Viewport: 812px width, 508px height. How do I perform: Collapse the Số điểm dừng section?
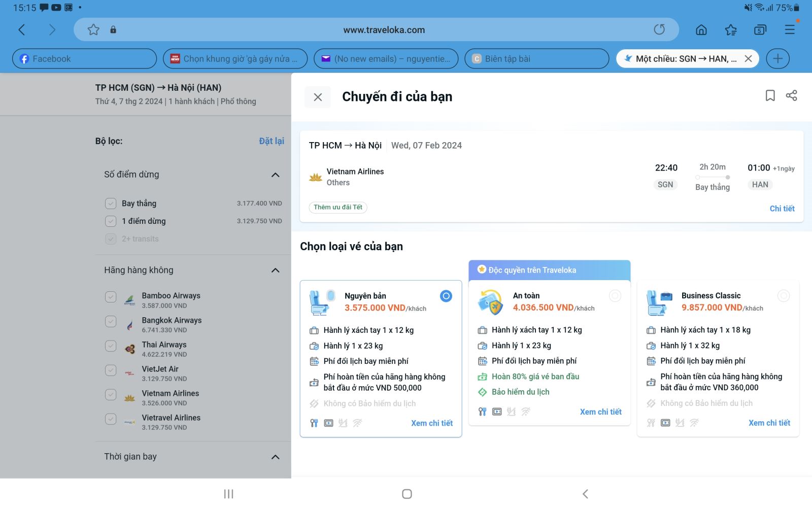(x=275, y=175)
